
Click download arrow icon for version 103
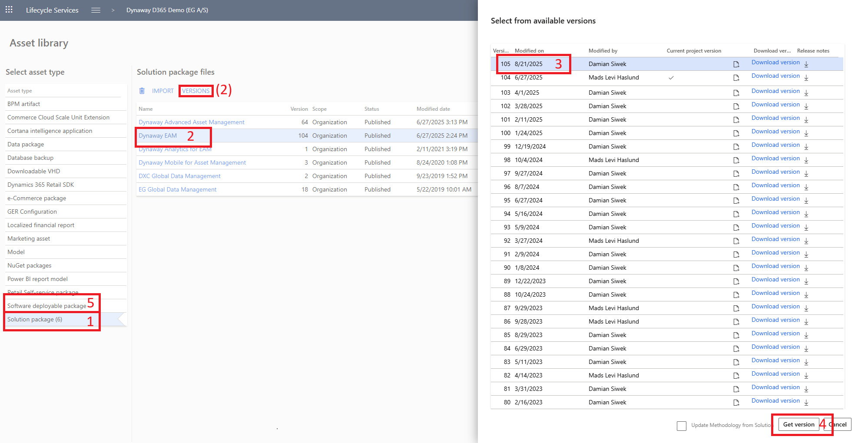(x=806, y=93)
